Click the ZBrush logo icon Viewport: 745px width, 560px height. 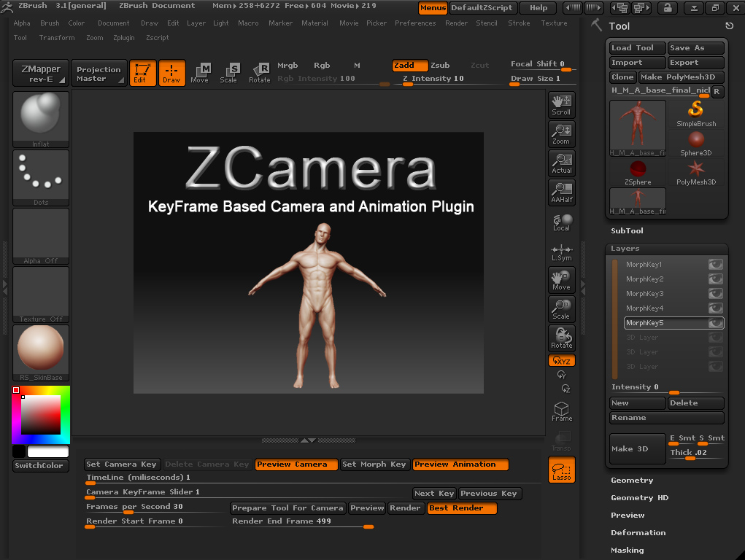coord(7,6)
